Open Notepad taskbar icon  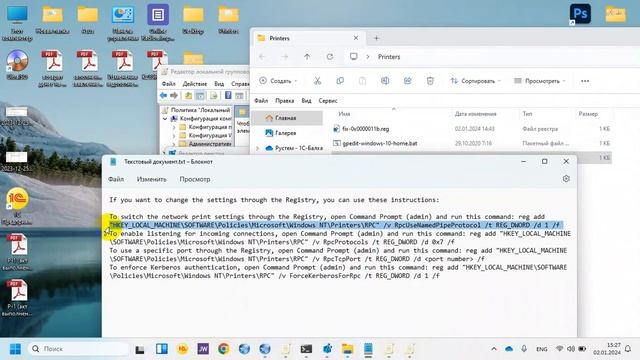tap(368, 349)
